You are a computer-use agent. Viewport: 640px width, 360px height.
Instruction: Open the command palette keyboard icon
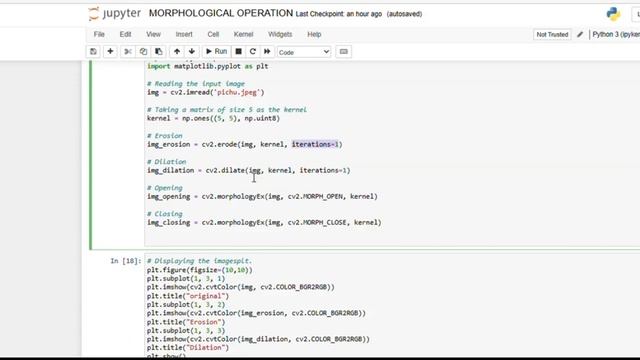[344, 51]
